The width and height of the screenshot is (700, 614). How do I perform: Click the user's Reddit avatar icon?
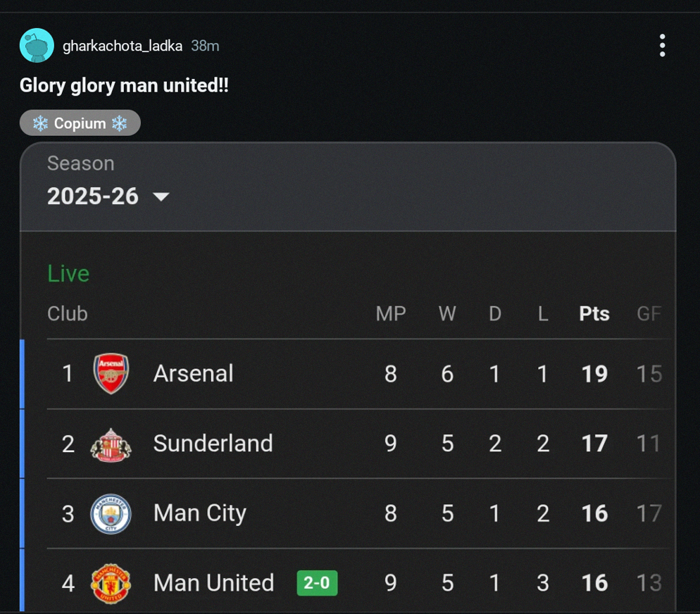pos(37,46)
